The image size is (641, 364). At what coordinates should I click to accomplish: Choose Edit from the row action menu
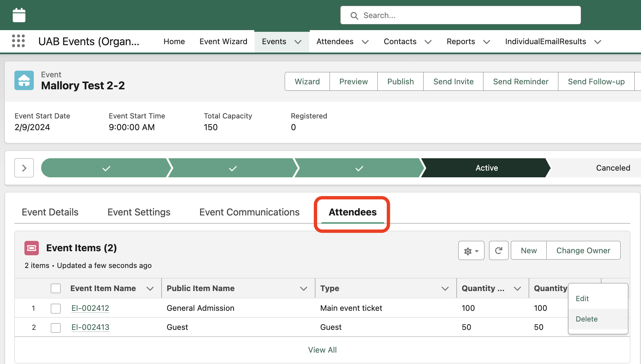(582, 298)
